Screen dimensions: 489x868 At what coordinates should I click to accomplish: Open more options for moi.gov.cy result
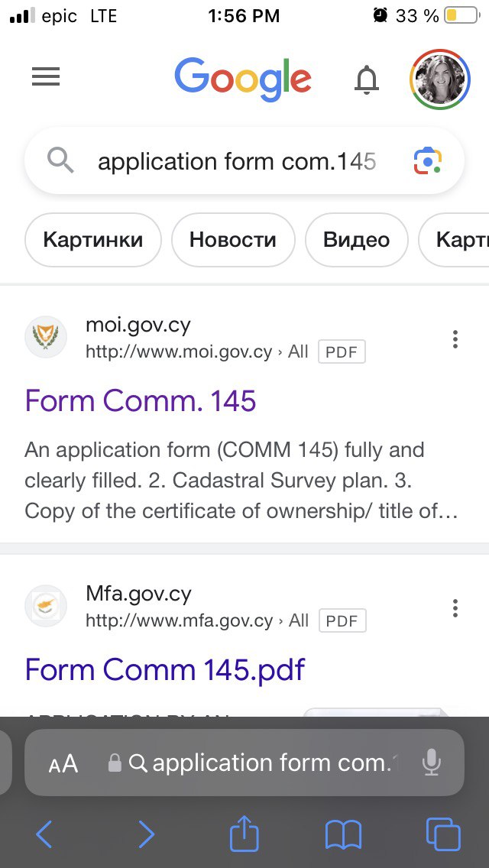click(x=455, y=339)
